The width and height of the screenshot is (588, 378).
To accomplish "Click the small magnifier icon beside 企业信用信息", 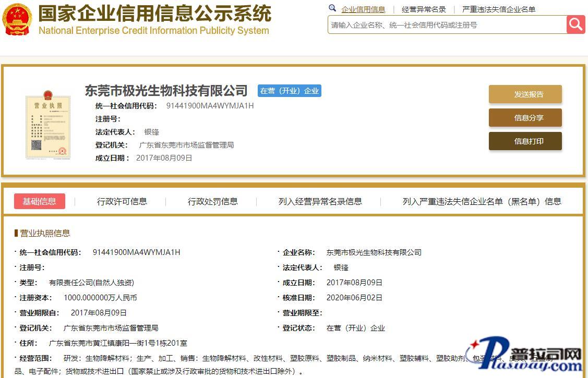I will 332,8.
